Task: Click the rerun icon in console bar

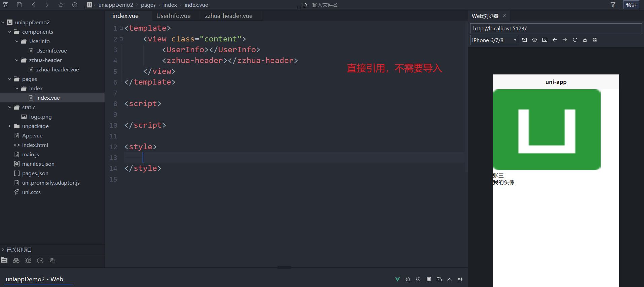Action: click(x=418, y=279)
